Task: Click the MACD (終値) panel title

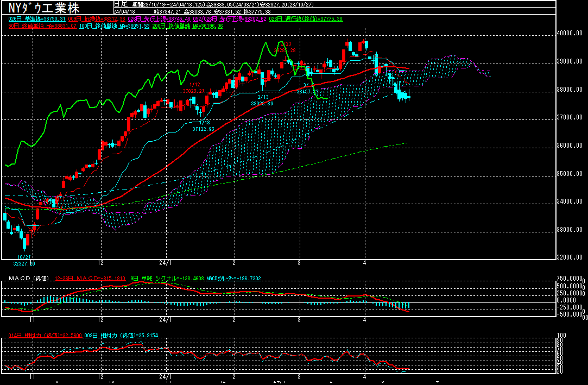Action: [x=29, y=279]
